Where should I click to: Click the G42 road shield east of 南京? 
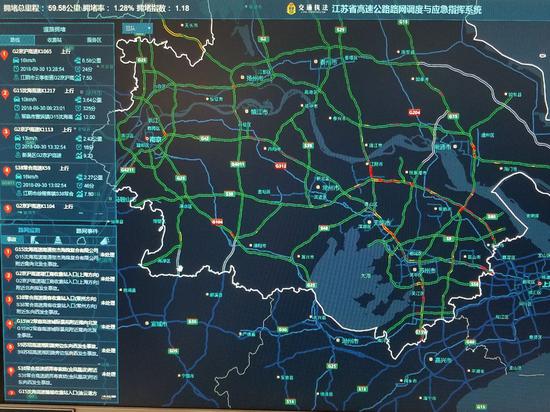tap(205, 139)
